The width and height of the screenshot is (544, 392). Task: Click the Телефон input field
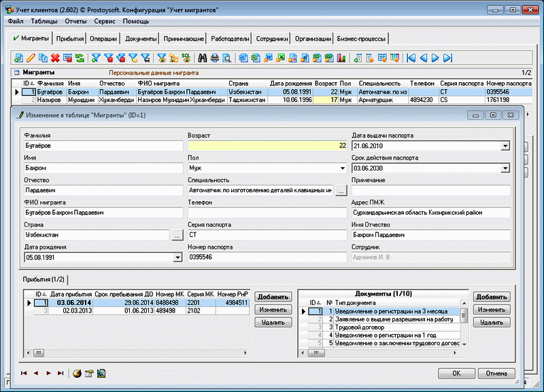(267, 213)
